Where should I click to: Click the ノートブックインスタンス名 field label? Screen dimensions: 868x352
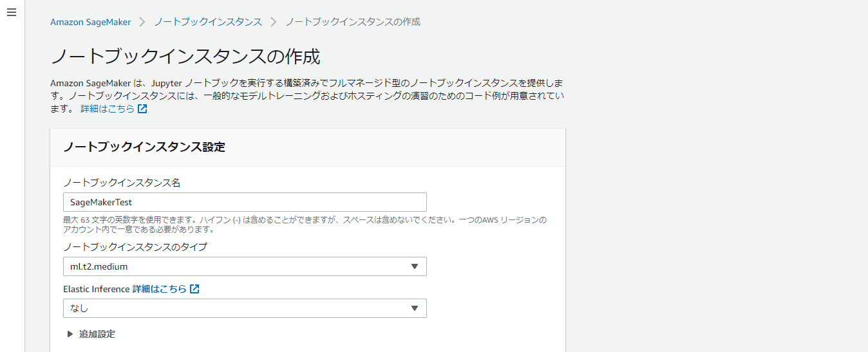point(122,183)
